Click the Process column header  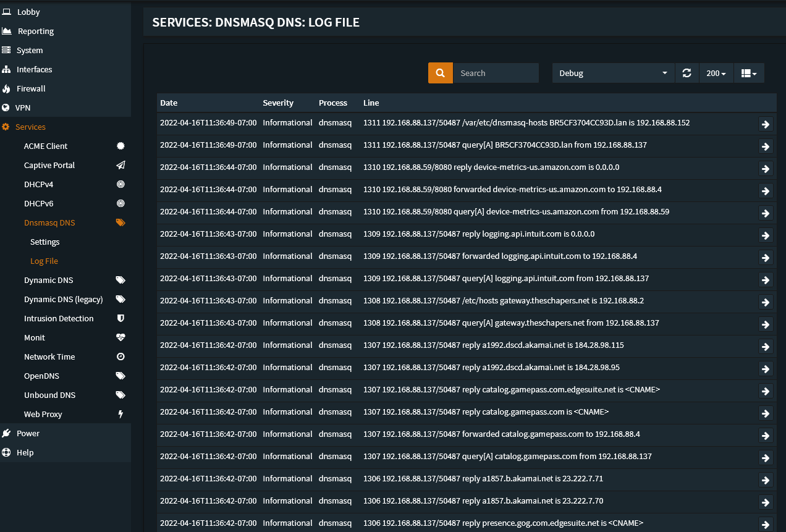pyautogui.click(x=333, y=103)
